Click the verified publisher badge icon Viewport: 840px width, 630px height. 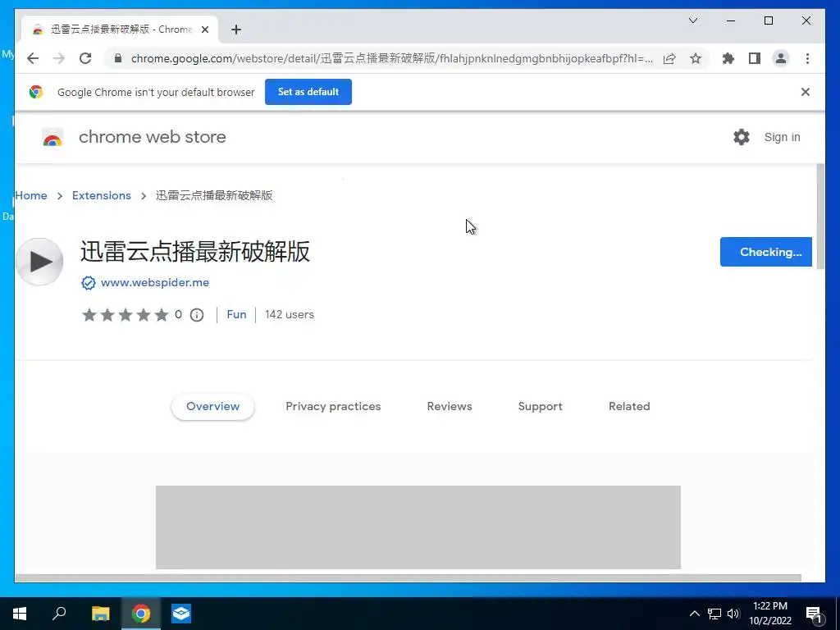coord(89,283)
